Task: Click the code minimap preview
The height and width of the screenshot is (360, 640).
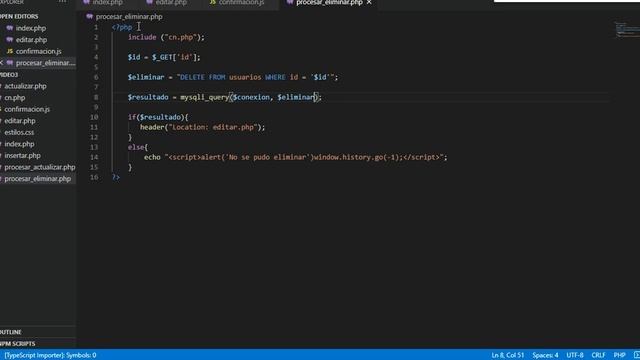Action: click(627, 29)
